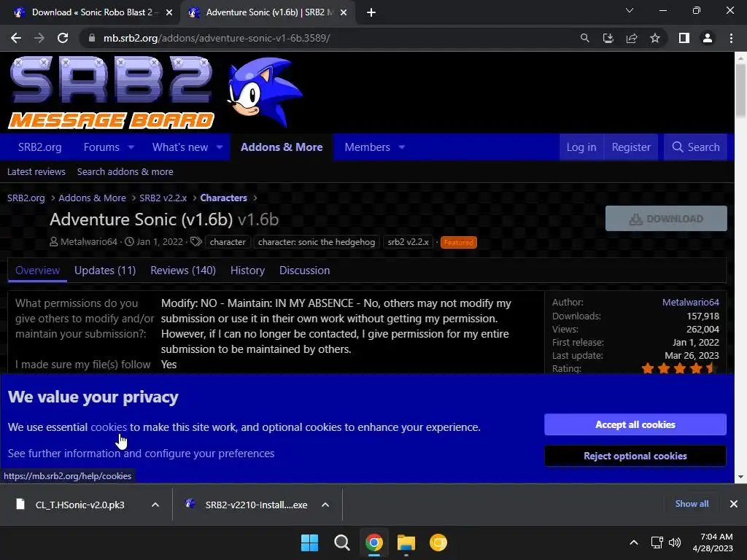Expand the What's new dropdown arrow

(220, 147)
